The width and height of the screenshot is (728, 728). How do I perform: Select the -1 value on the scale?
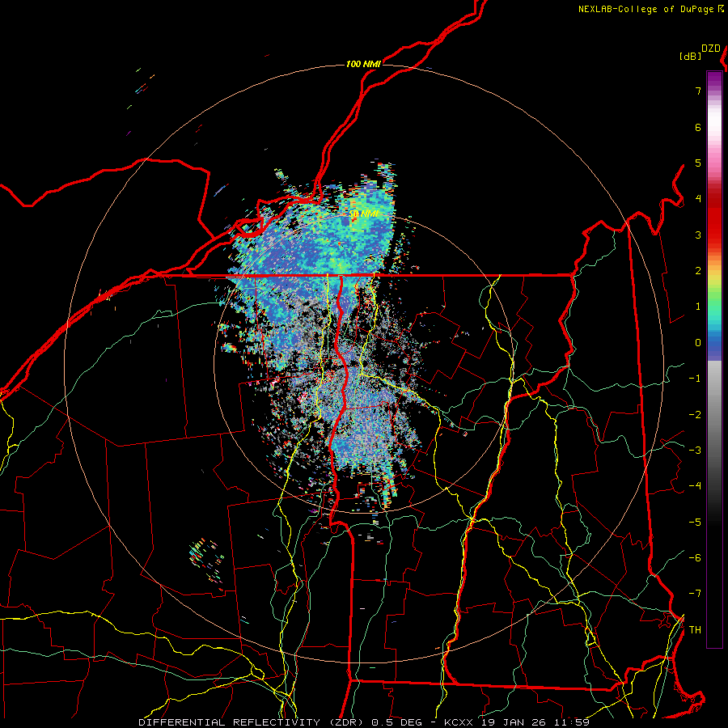click(x=695, y=379)
